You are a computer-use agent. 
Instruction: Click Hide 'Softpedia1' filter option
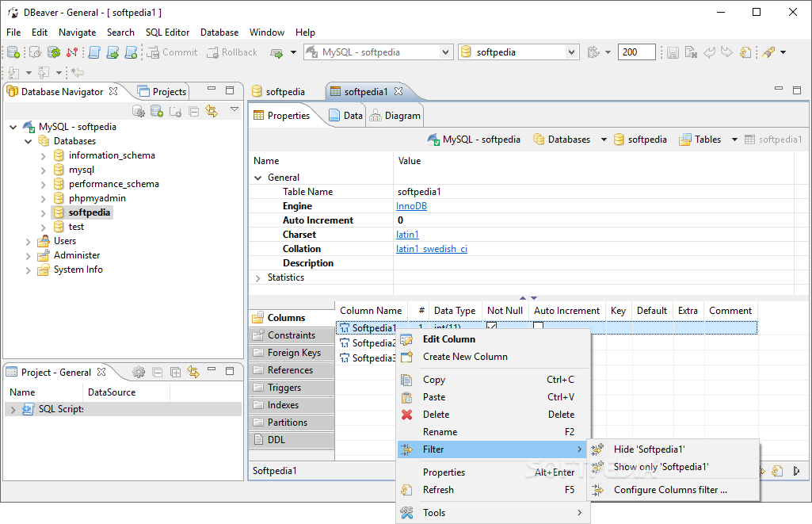673,449
